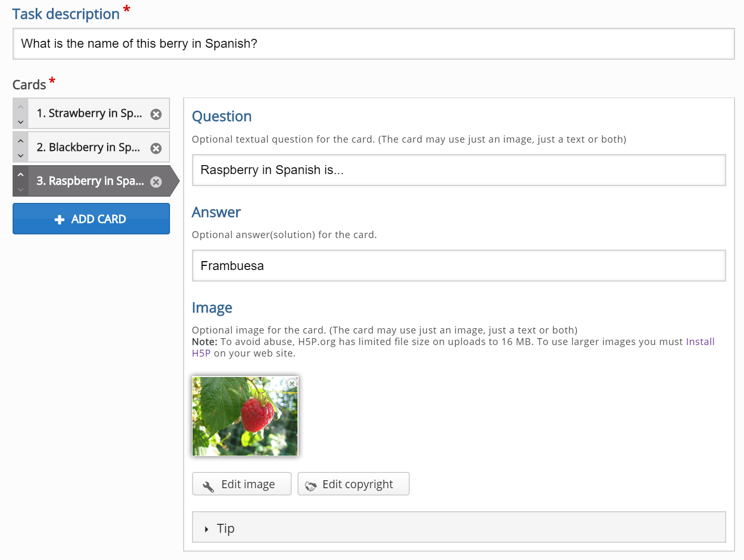
Task: Remove the Raspberry card via its X icon
Action: (x=156, y=182)
